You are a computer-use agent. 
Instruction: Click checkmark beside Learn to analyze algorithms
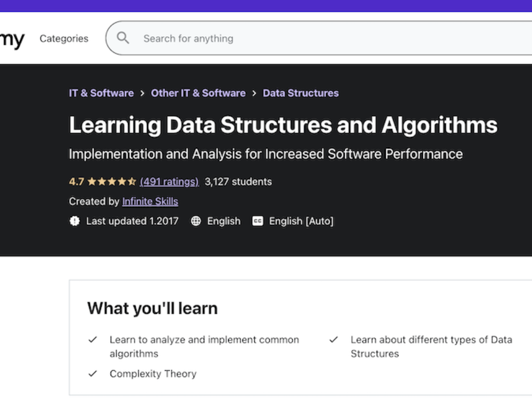pos(93,339)
